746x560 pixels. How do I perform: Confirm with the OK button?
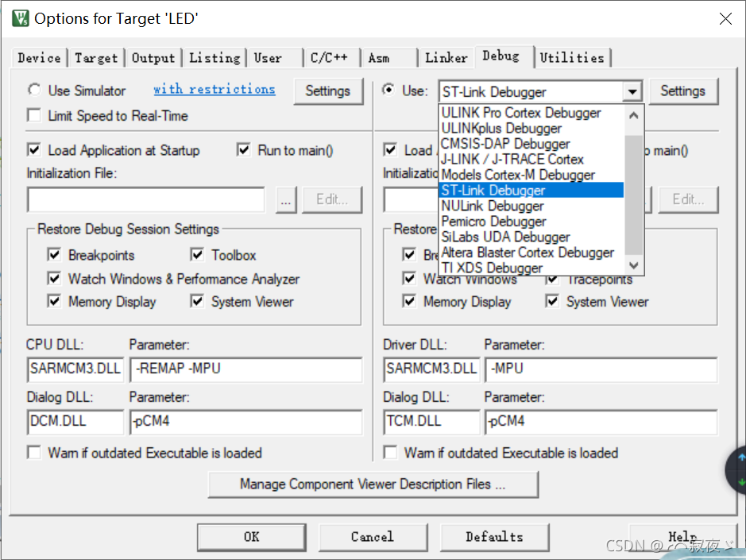pyautogui.click(x=252, y=537)
